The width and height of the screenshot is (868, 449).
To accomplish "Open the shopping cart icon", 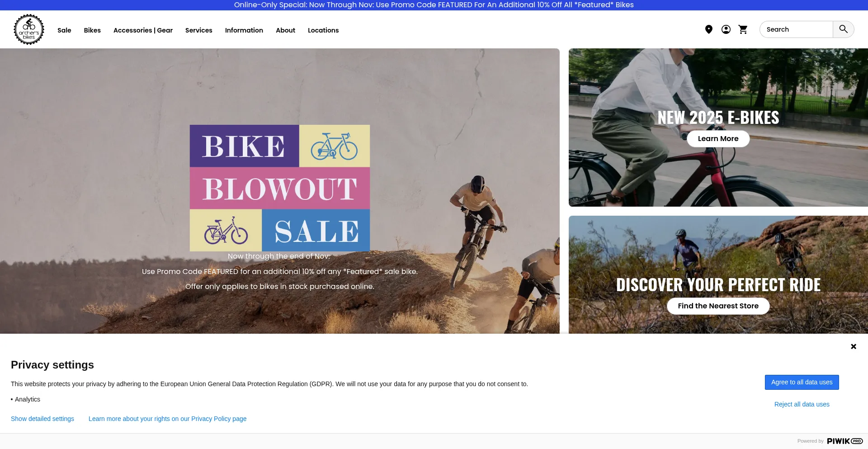I will tap(743, 29).
